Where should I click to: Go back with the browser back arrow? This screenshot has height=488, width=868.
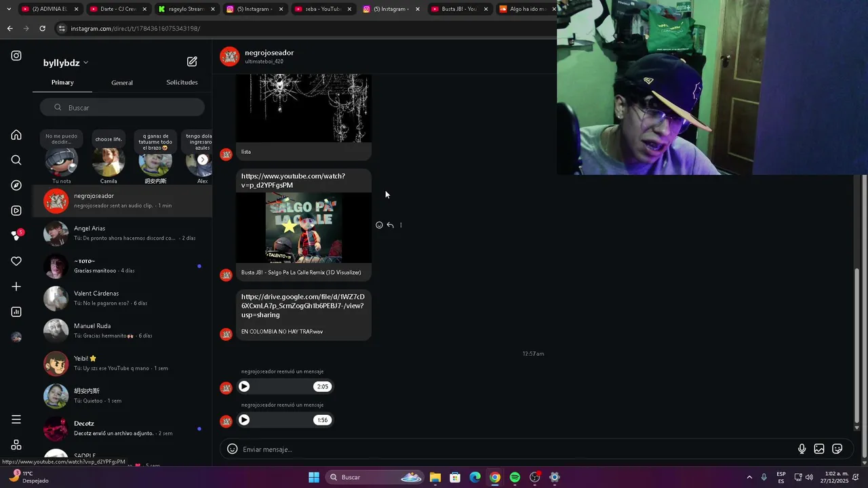coord(9,28)
